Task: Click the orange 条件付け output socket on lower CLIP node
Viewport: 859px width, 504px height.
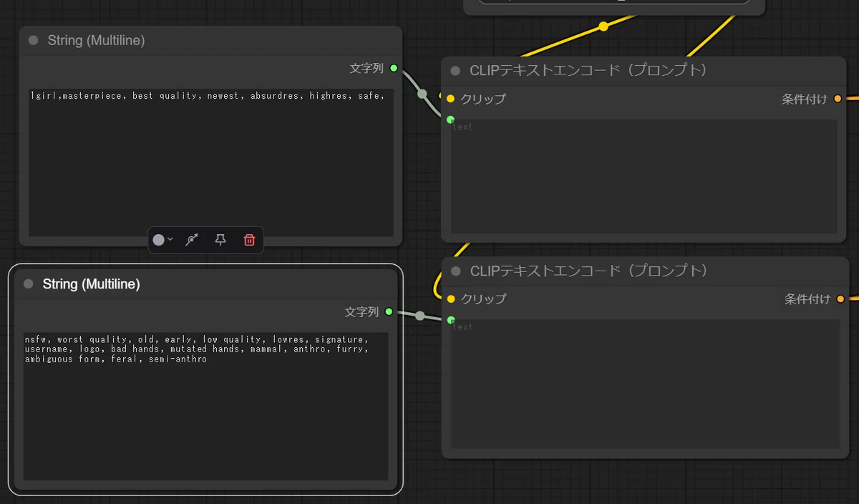Action: [840, 299]
